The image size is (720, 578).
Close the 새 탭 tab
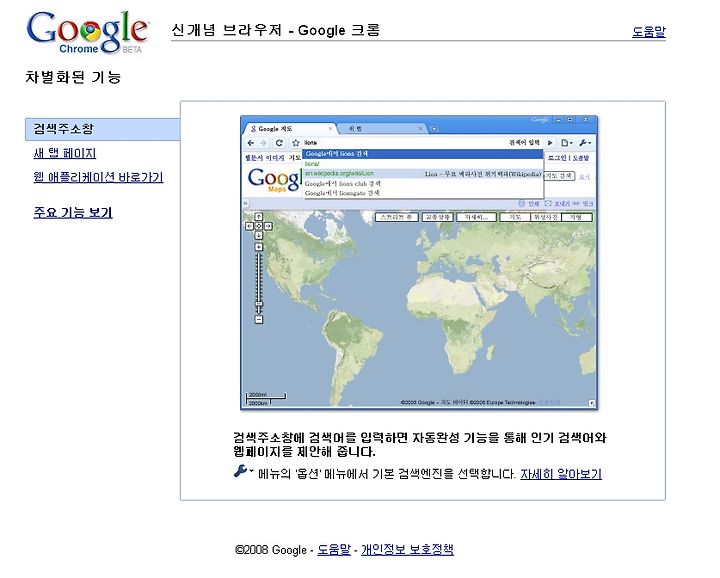(420, 129)
